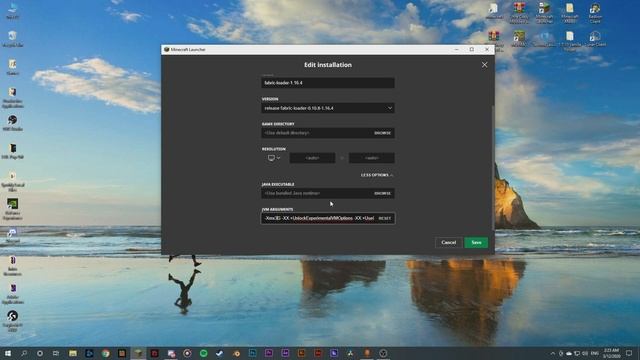Collapse the advanced section via Less Options
Image resolution: width=640 pixels, height=360 pixels.
(377, 175)
